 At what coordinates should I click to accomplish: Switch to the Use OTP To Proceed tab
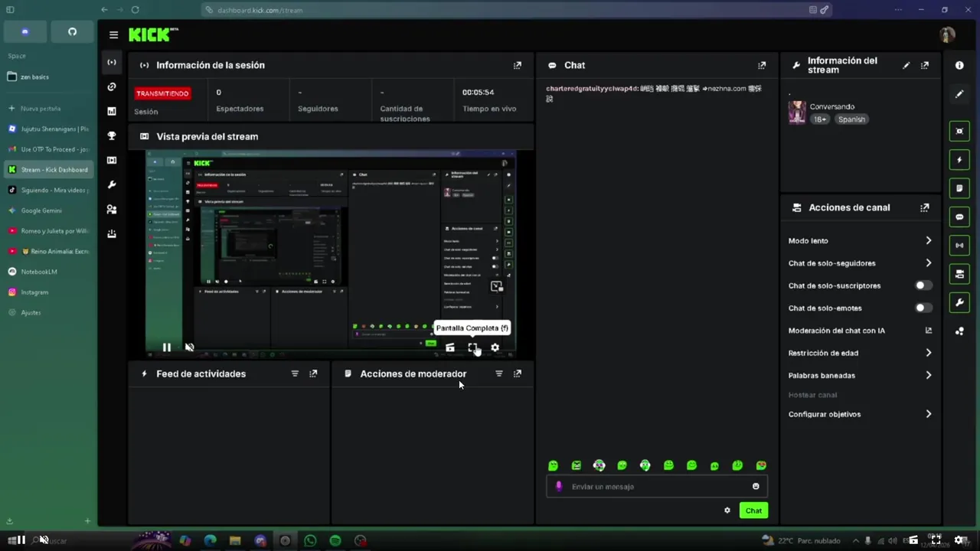(x=48, y=149)
